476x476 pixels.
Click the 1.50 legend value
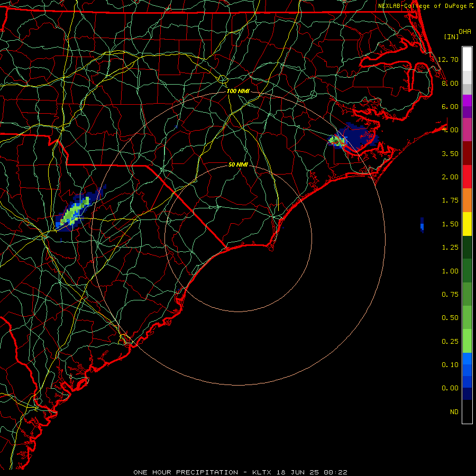(450, 224)
